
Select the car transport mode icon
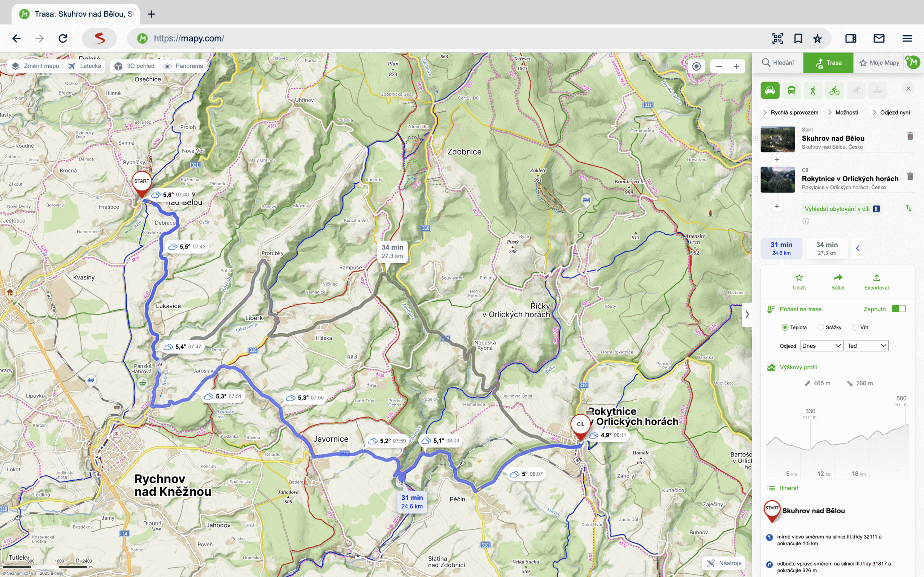point(770,91)
